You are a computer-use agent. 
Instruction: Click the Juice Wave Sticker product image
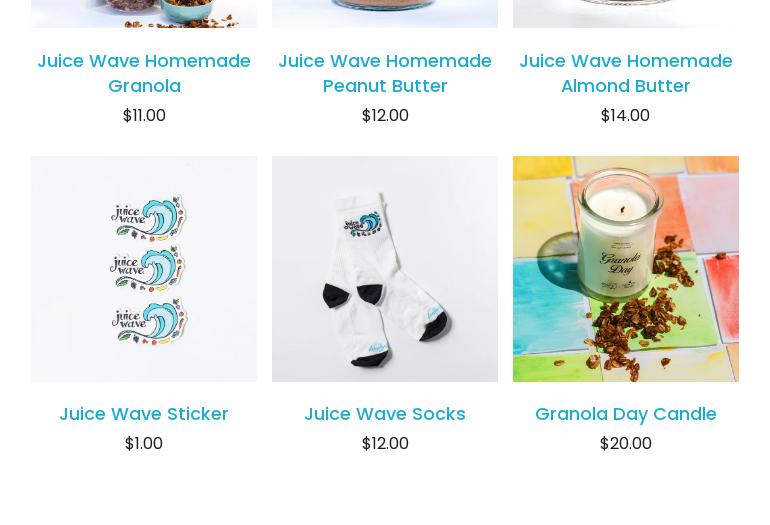coord(144,269)
